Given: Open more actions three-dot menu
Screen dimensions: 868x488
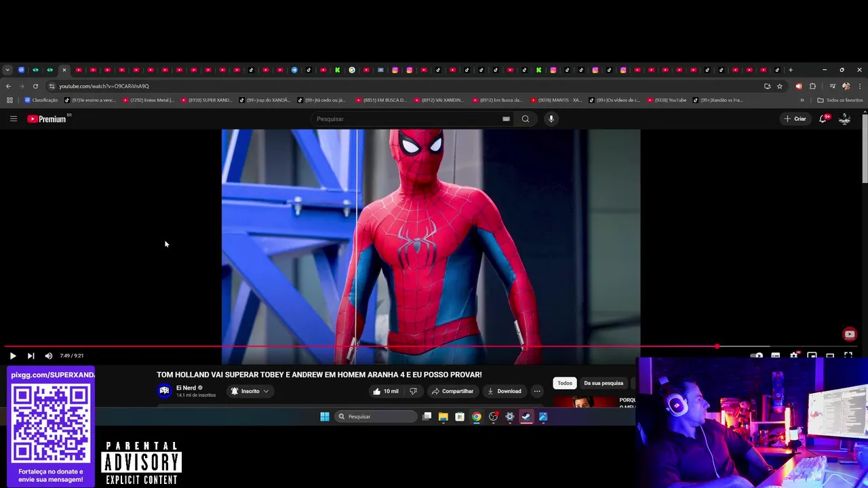Looking at the screenshot, I should coord(537,391).
